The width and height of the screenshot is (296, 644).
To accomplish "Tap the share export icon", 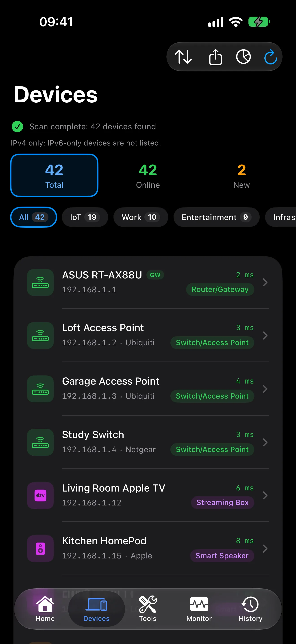I will [215, 57].
